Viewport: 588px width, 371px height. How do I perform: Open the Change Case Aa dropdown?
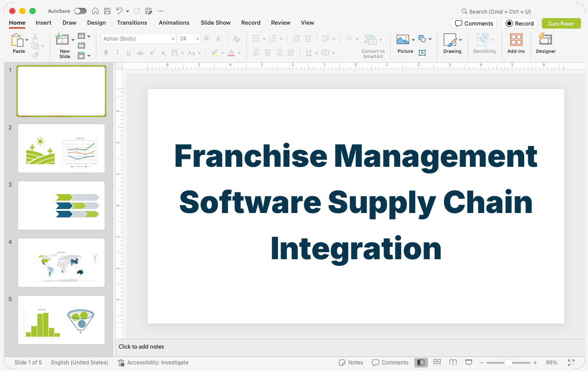pyautogui.click(x=194, y=53)
